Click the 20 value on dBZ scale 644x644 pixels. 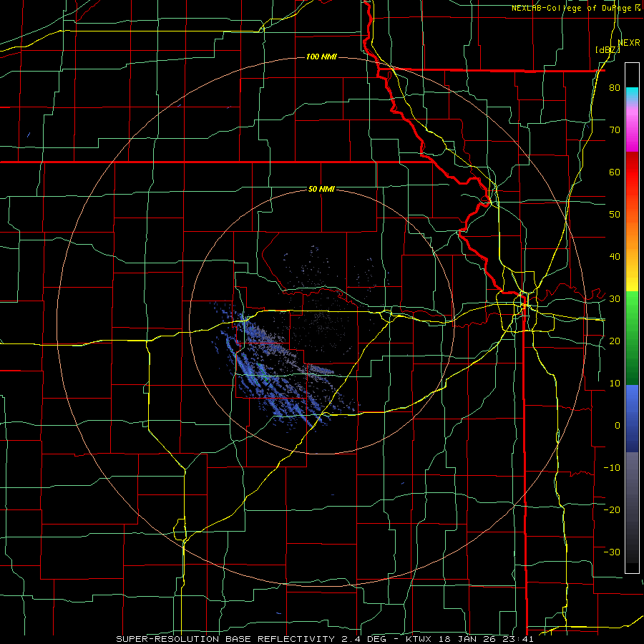[615, 341]
